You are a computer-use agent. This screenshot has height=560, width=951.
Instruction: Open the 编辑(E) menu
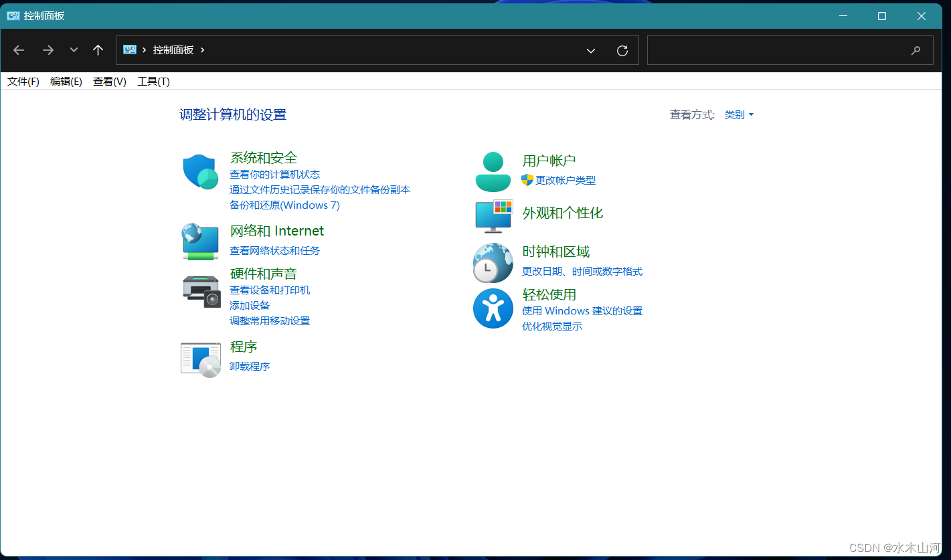click(66, 81)
